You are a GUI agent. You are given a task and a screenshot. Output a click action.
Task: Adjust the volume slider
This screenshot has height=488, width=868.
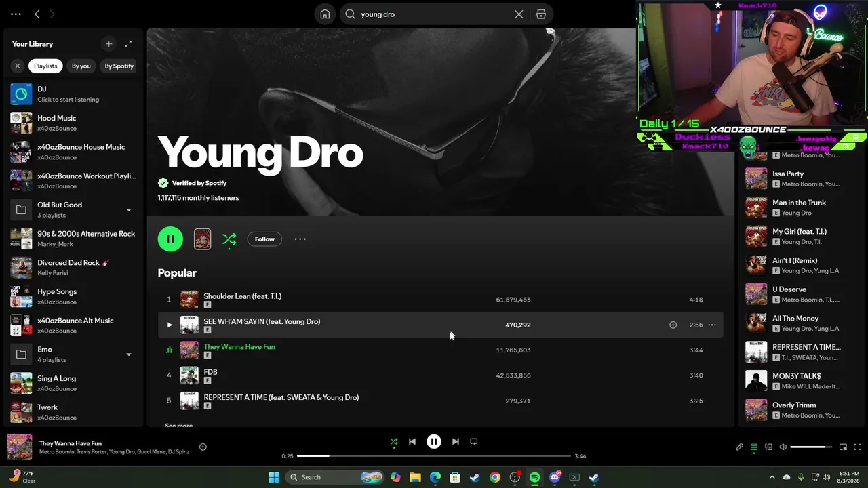811,447
